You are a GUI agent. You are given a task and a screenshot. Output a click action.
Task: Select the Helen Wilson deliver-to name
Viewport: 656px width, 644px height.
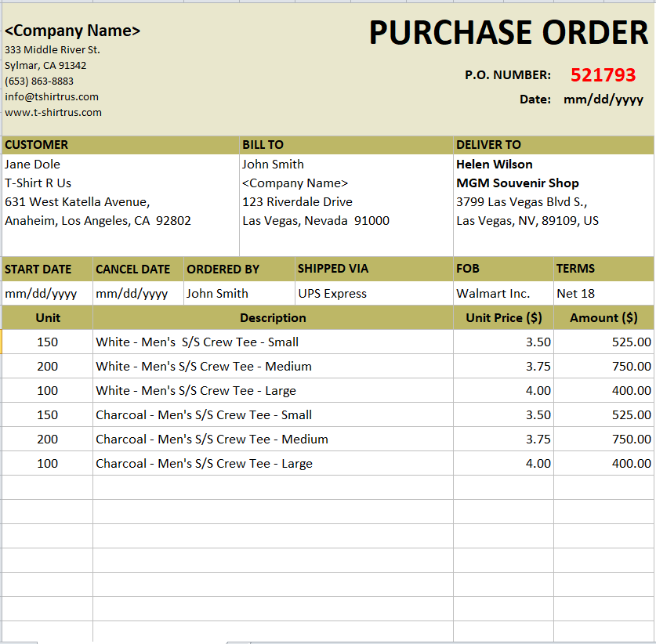tap(495, 165)
